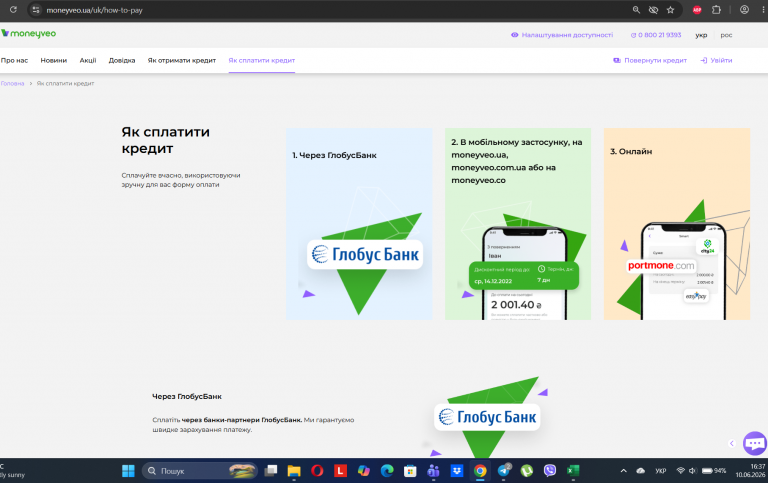The image size is (768, 483).
Task: Open uTorrent from the taskbar
Action: (527, 471)
